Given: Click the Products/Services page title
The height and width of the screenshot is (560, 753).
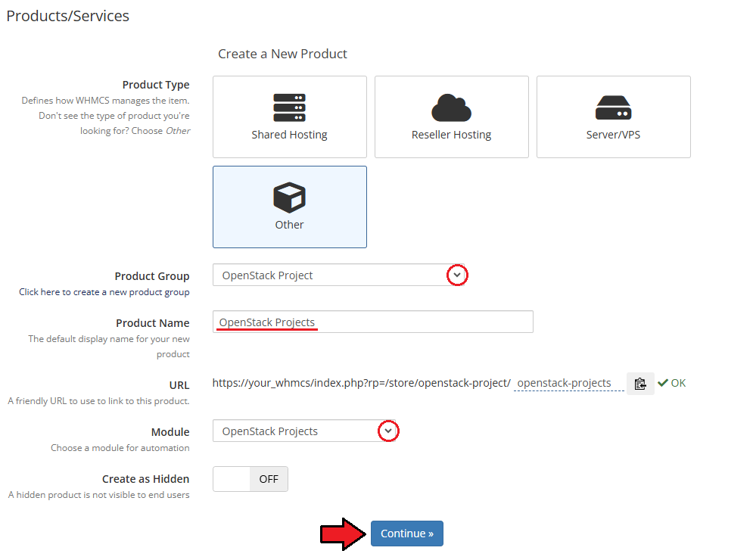Looking at the screenshot, I should tap(67, 16).
